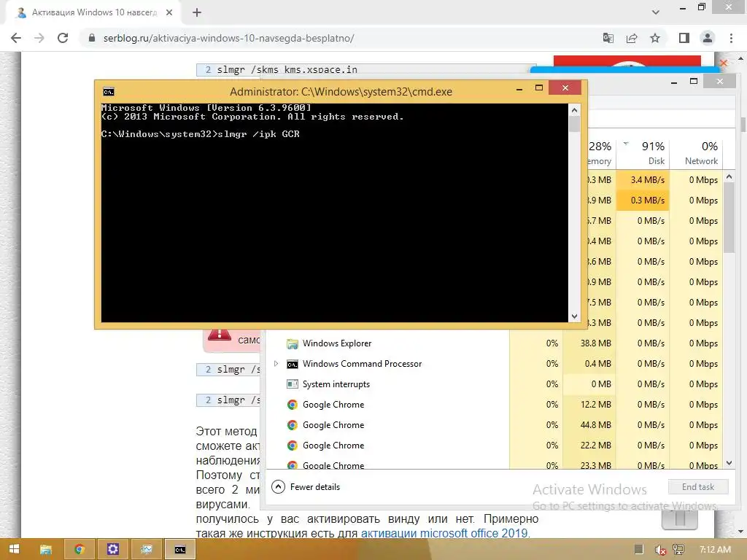The width and height of the screenshot is (747, 560).
Task: Click the 7:12 AM taskbar clock
Action: tap(715, 550)
